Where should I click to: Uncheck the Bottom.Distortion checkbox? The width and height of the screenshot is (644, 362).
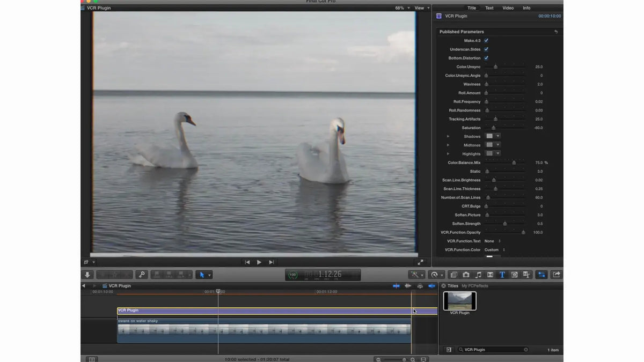[486, 58]
